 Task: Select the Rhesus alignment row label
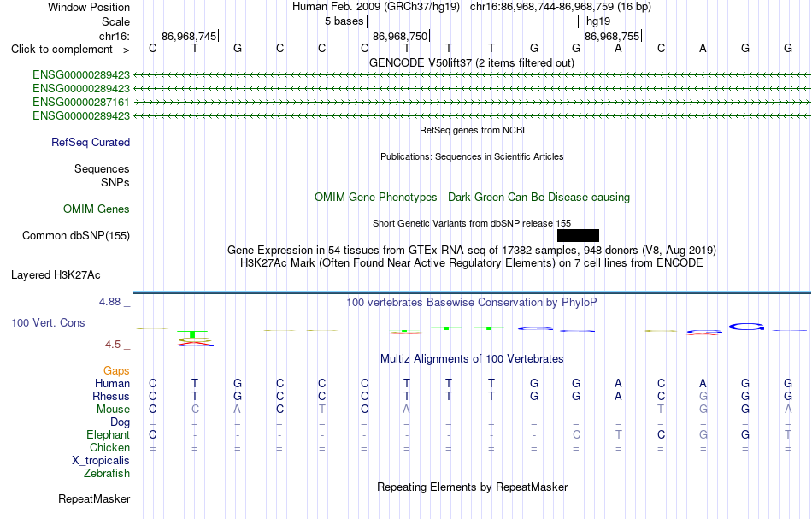coord(111,396)
